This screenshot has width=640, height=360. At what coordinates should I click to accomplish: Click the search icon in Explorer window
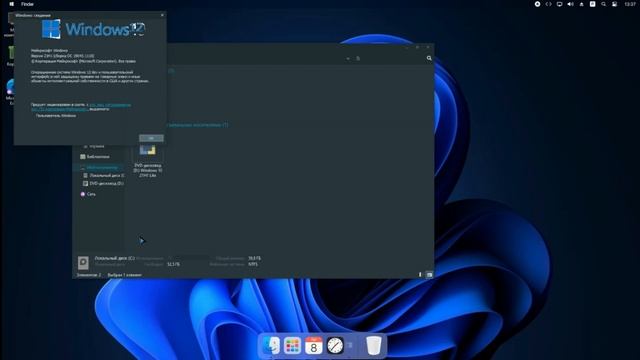point(429,58)
